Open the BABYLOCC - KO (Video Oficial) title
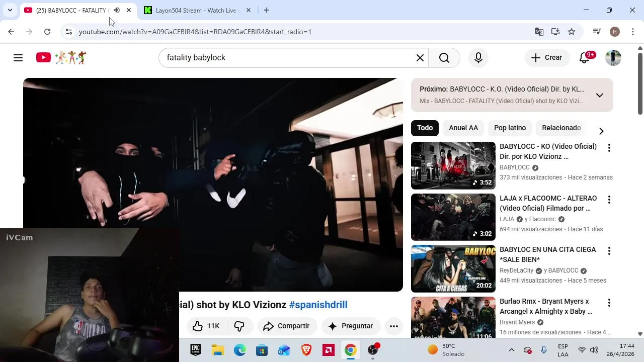 tap(548, 151)
